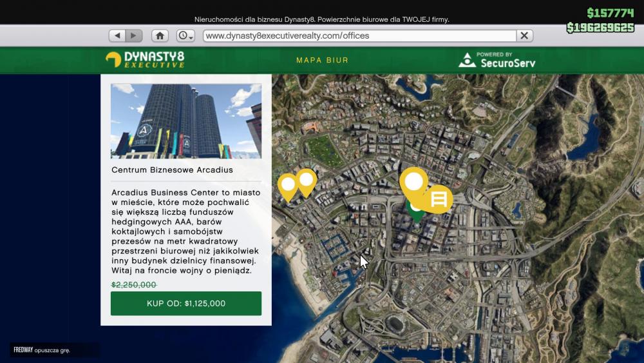Select the green map pin downtown

[416, 215]
